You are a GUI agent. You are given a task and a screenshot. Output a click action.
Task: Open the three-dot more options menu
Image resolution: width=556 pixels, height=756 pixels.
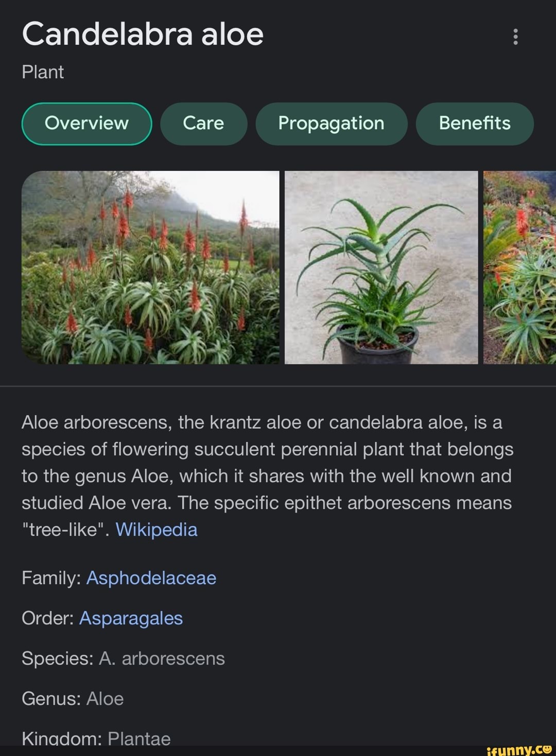click(515, 37)
